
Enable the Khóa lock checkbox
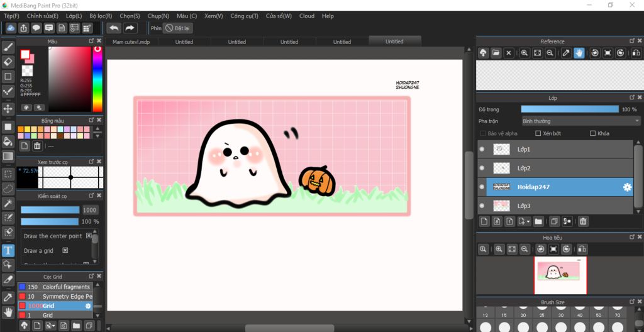click(592, 133)
